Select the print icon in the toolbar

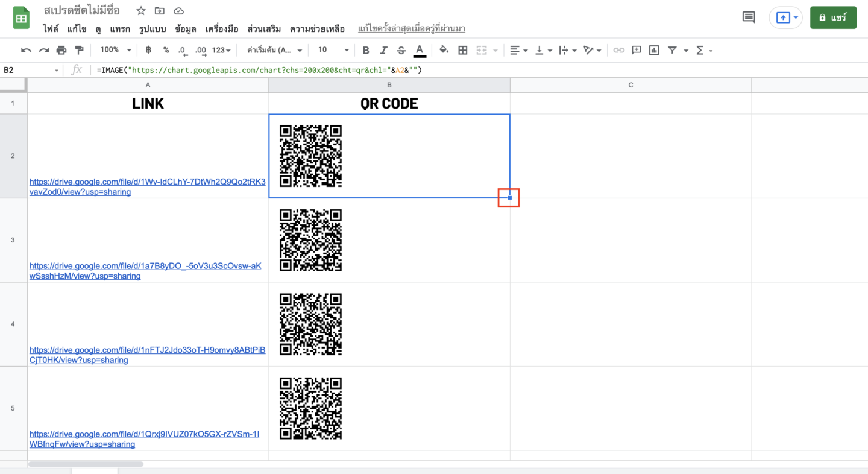pos(61,50)
